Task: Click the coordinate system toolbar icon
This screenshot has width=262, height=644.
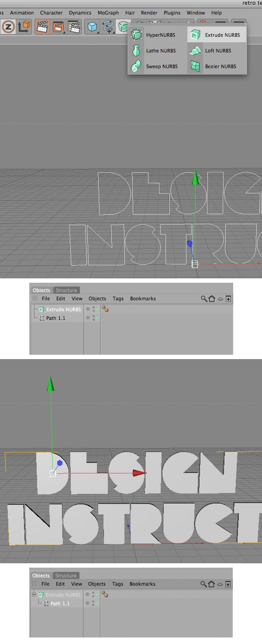Action: coord(24,27)
